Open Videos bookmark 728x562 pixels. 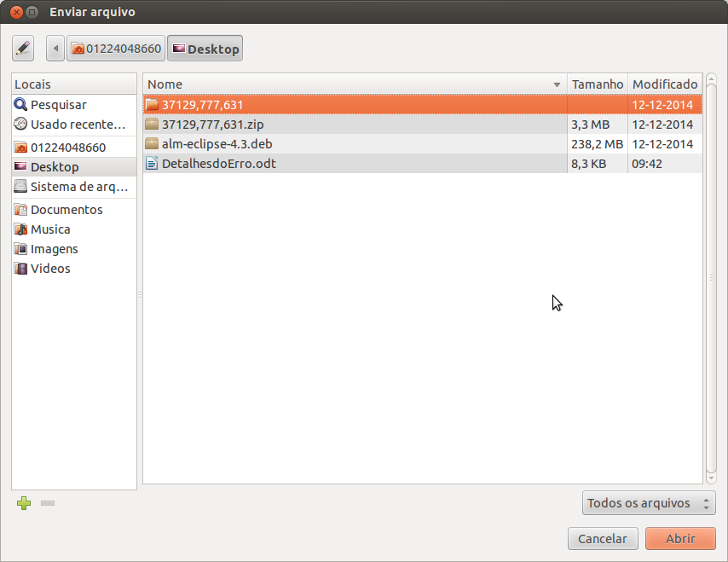74,268
